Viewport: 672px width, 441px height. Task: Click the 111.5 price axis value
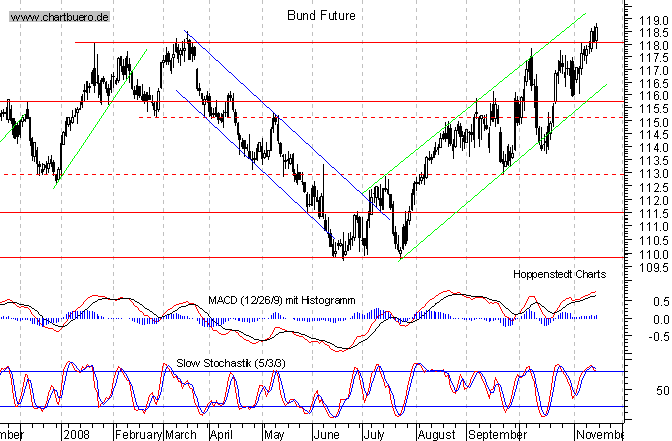pyautogui.click(x=654, y=214)
